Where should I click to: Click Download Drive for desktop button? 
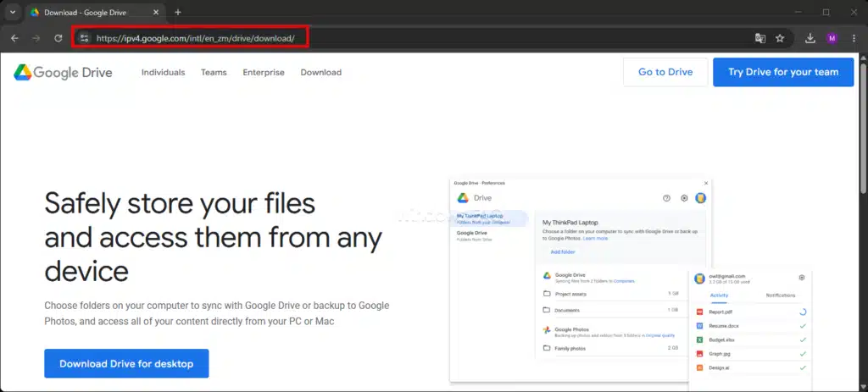[126, 363]
